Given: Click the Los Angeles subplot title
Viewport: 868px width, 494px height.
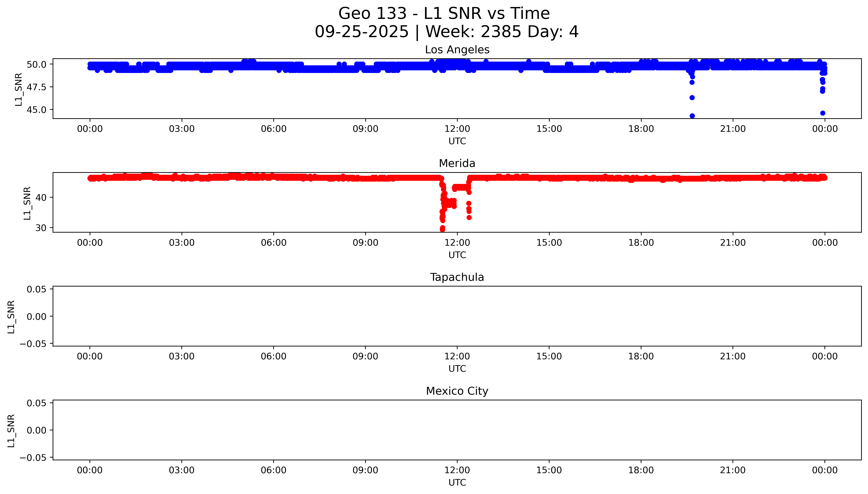Looking at the screenshot, I should pyautogui.click(x=457, y=50).
